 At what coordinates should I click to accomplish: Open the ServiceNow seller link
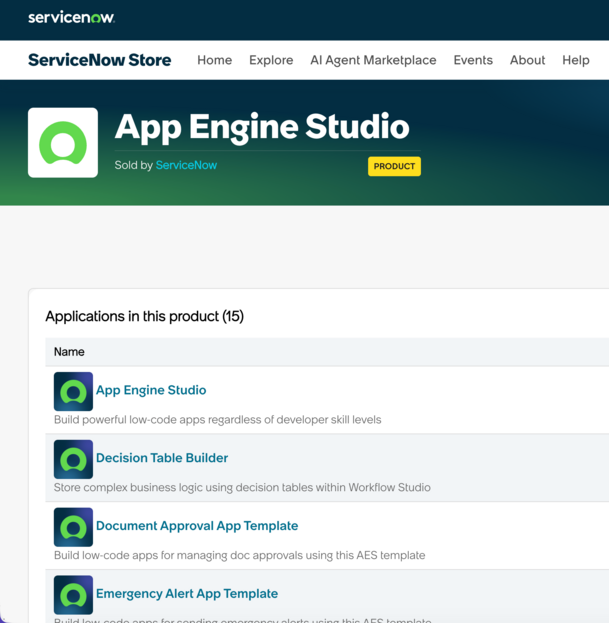point(186,165)
